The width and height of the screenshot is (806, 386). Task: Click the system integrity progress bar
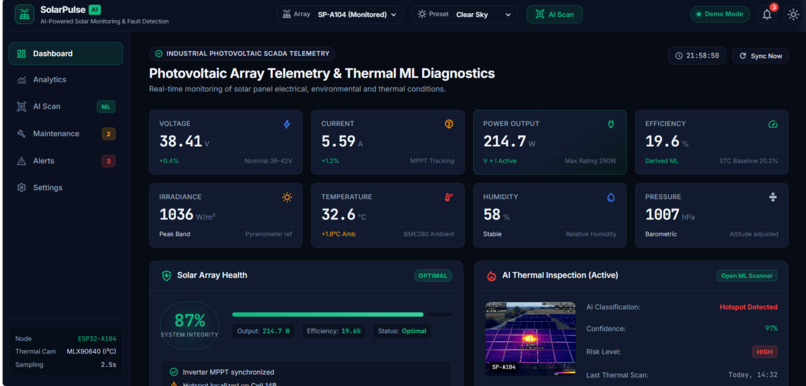tap(342, 314)
